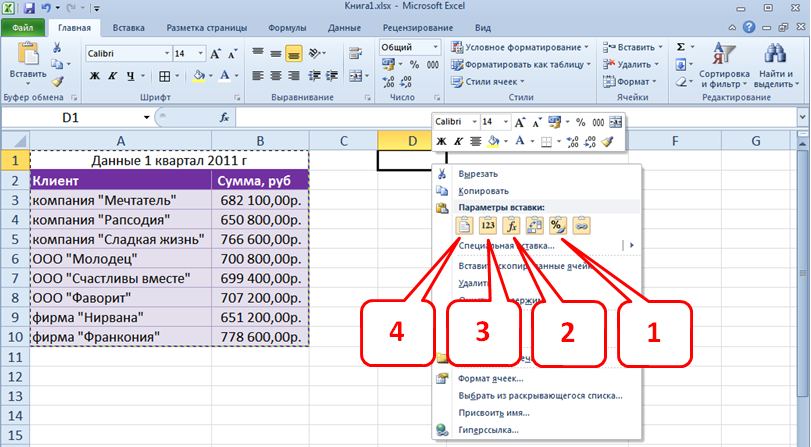811x447 pixels.
Task: Select the Paste Formatting (%) icon
Action: click(559, 226)
